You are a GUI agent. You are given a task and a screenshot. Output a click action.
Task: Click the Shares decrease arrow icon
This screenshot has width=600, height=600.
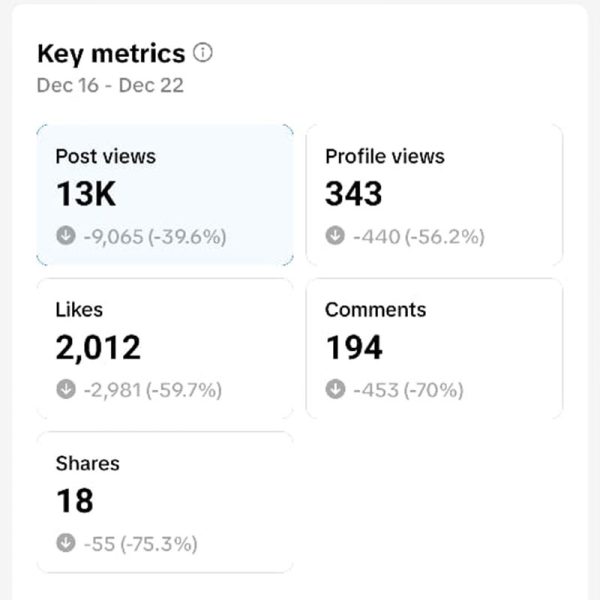[x=66, y=543]
